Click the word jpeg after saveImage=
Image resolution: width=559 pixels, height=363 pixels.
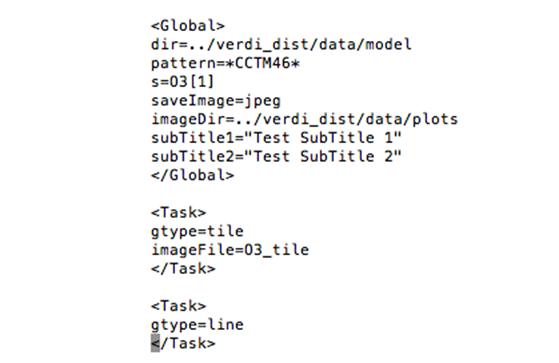[x=263, y=101]
